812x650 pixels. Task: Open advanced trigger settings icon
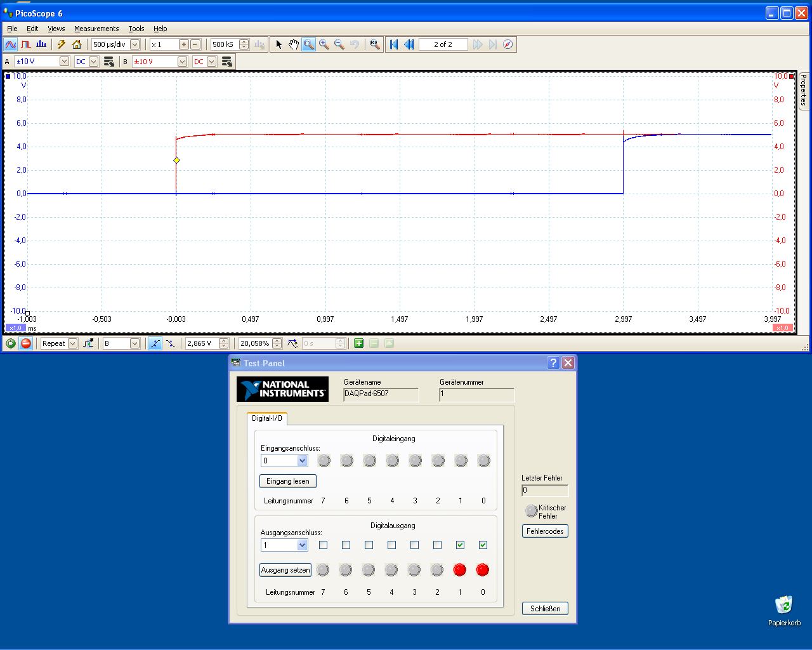[88, 343]
